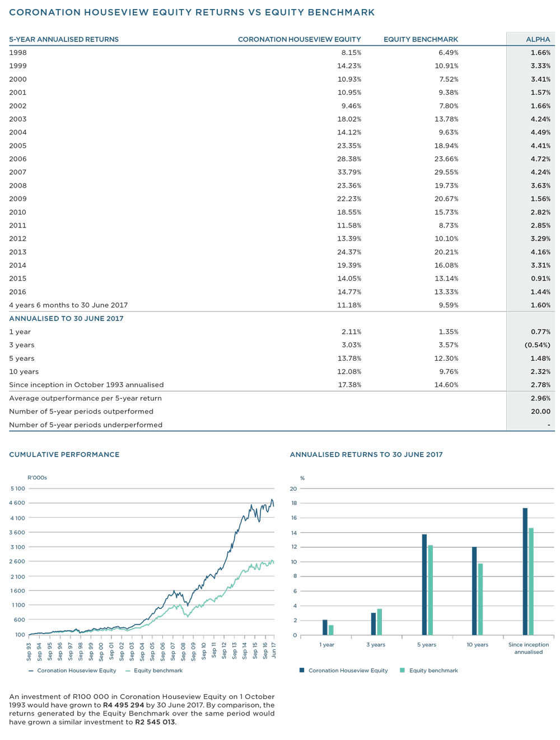
Task: Click the page title 'Coronation Houseview Equity Returns vs Equity Benchmark'
Action: (x=192, y=12)
